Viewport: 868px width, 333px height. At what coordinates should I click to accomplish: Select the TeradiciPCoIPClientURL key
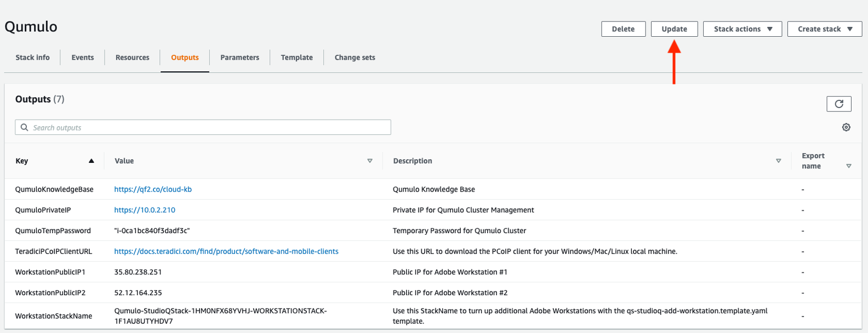point(54,251)
